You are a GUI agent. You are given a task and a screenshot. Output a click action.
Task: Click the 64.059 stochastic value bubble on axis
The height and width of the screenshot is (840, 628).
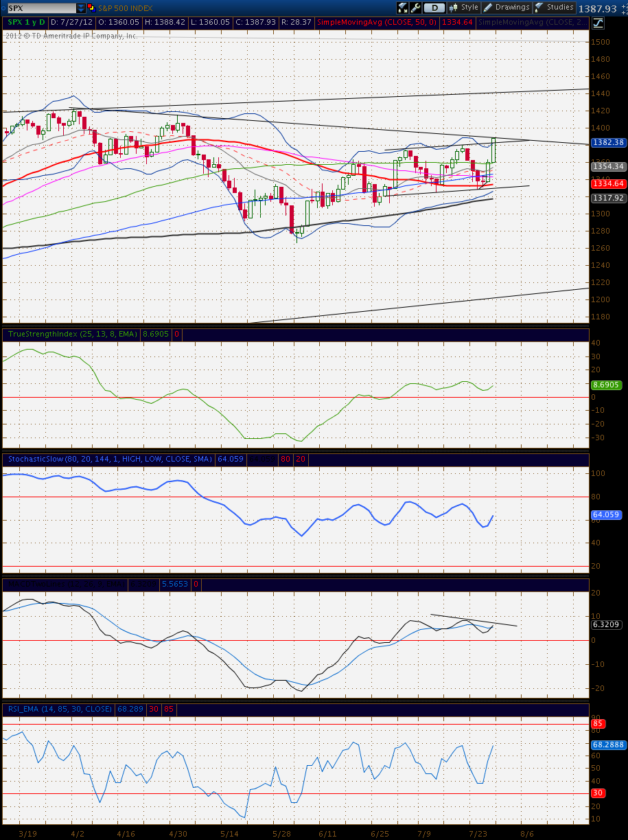[x=606, y=514]
